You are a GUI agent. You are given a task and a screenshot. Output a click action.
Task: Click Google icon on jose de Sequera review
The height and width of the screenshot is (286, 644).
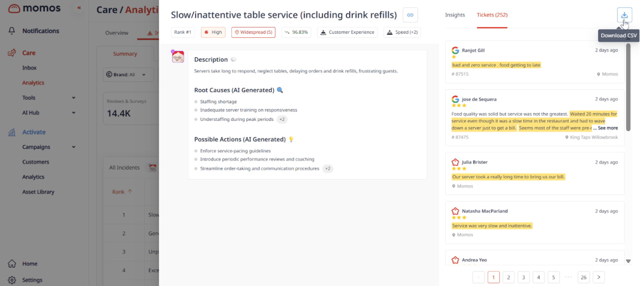455,99
